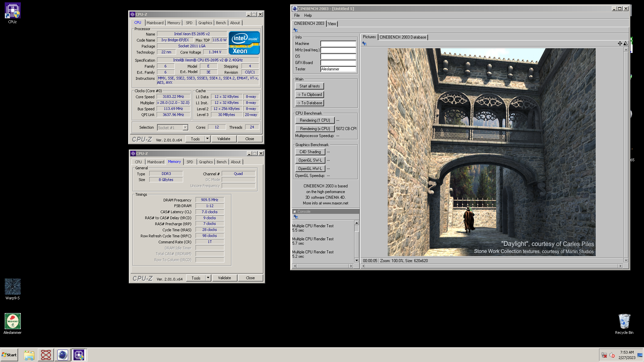Image resolution: width=644 pixels, height=362 pixels.
Task: Open the Socket #1 selection dropdown
Action: pyautogui.click(x=185, y=128)
